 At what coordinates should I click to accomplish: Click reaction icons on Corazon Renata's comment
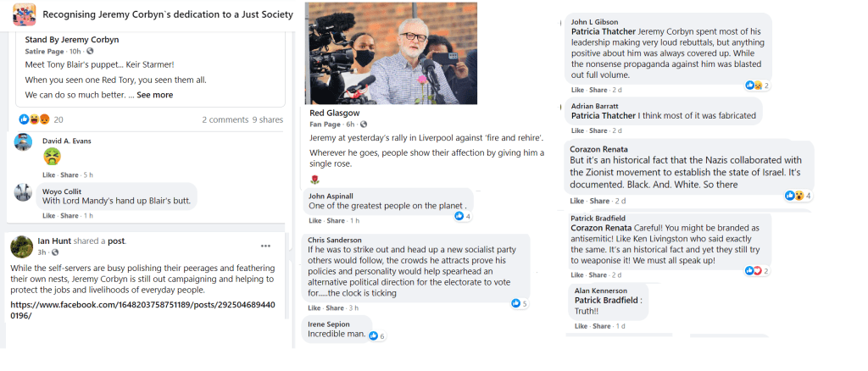(x=794, y=196)
